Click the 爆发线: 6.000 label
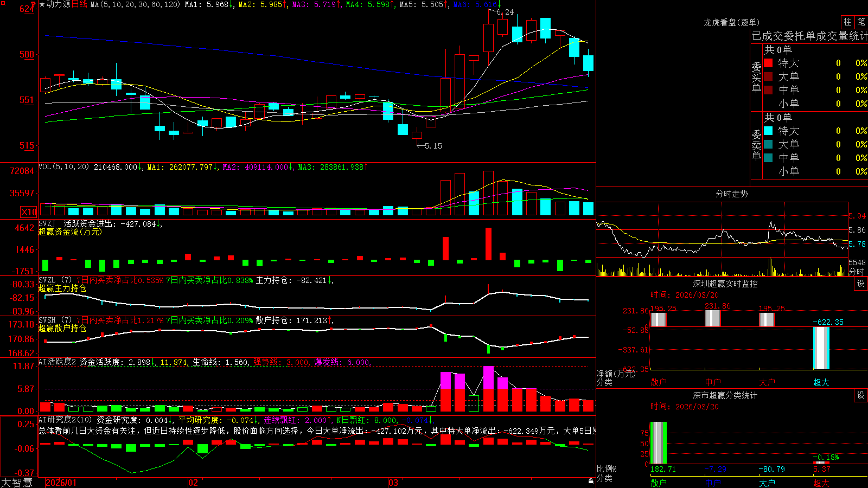This screenshot has height=488, width=868. (x=342, y=362)
